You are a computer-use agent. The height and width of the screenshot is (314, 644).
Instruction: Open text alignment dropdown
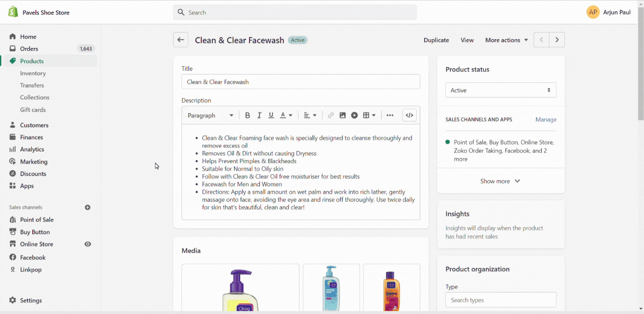pos(310,115)
